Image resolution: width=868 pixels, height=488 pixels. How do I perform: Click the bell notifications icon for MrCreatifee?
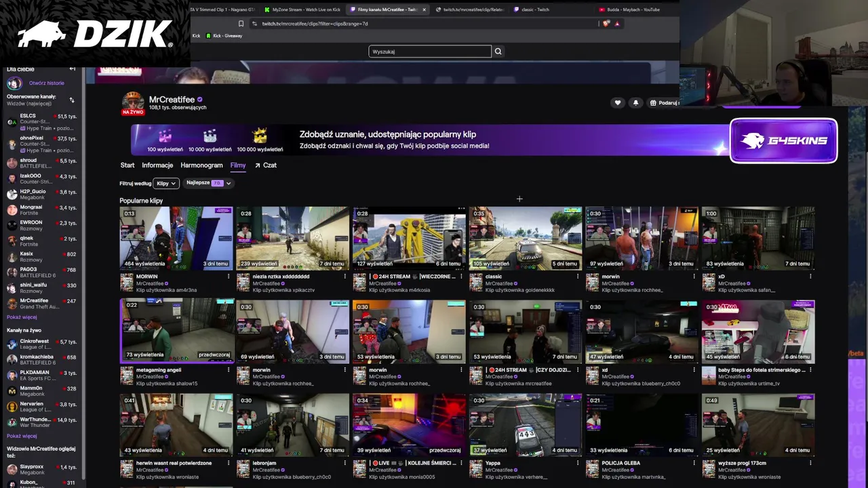[635, 103]
